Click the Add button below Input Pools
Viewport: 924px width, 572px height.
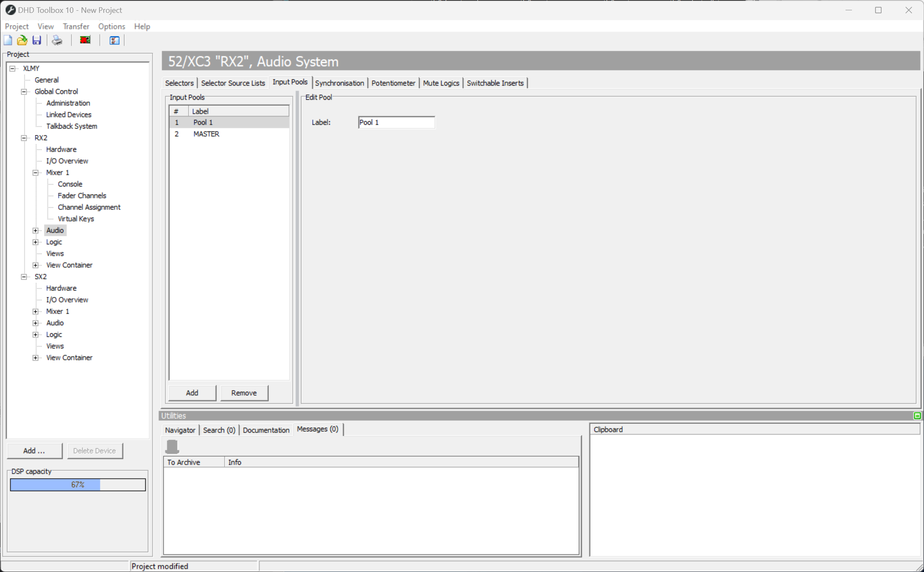click(192, 392)
